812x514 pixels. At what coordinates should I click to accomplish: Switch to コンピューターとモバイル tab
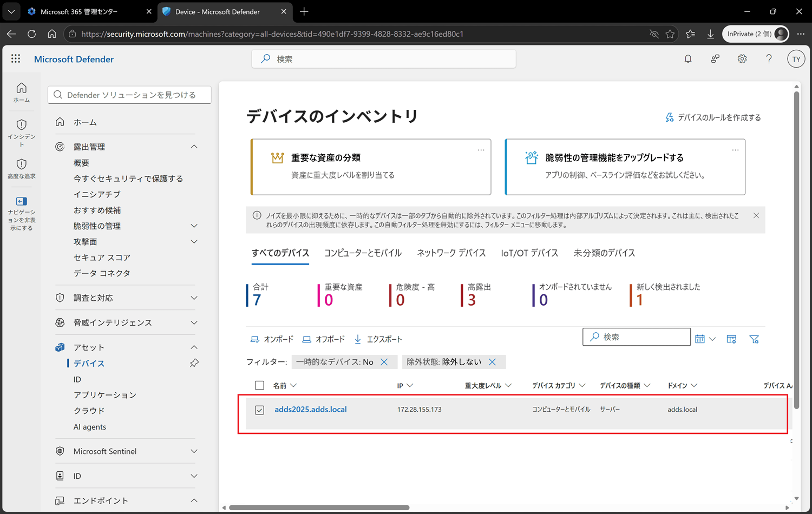click(363, 253)
